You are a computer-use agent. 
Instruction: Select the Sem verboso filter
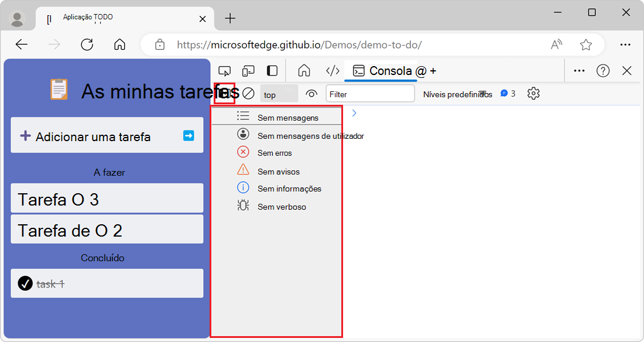click(277, 206)
